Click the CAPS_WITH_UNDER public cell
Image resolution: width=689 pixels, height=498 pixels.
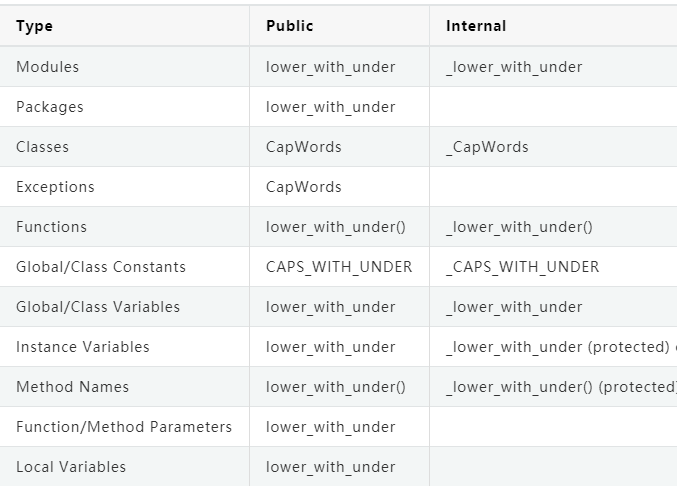[x=339, y=267]
